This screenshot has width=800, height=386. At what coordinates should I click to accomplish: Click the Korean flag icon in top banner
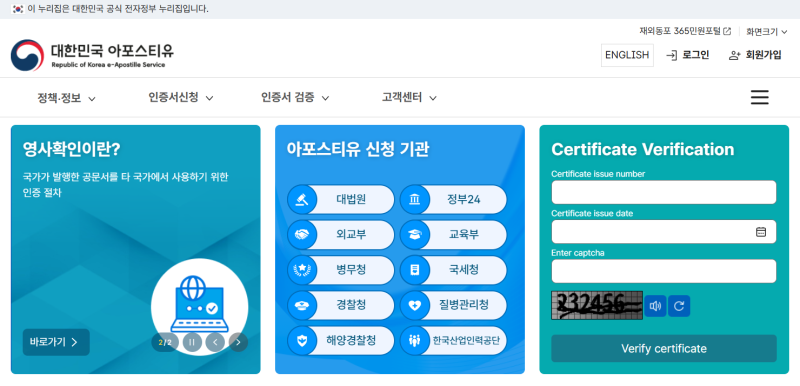[18, 9]
